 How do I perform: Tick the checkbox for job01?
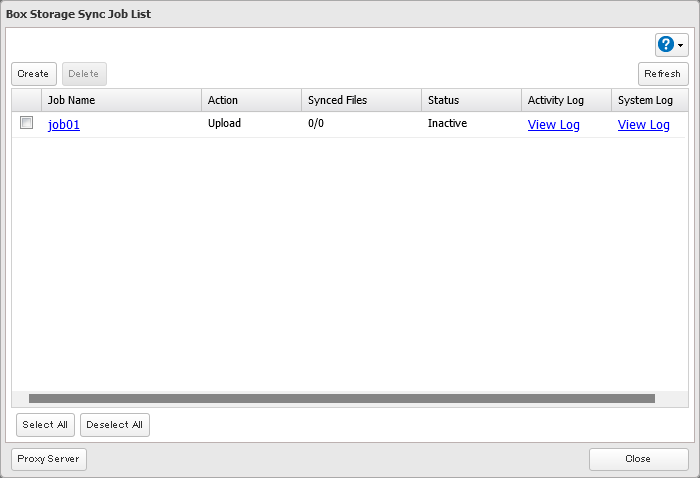click(x=27, y=123)
